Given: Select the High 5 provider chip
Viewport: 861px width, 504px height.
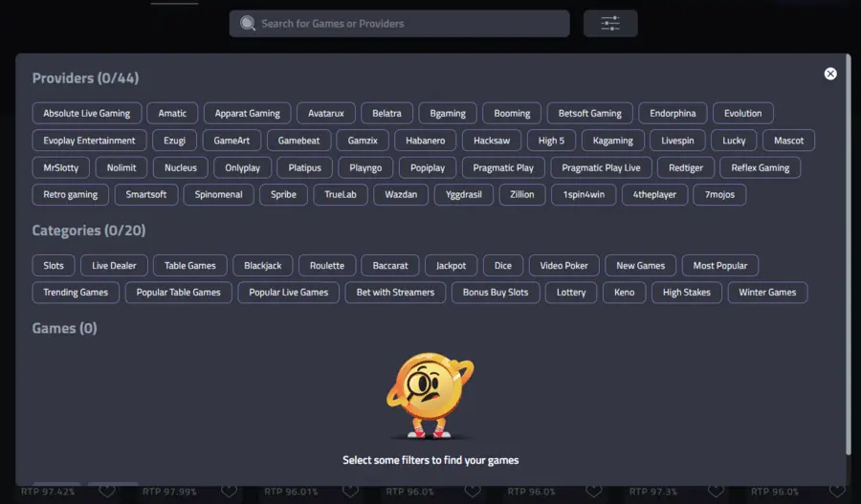Looking at the screenshot, I should point(551,141).
